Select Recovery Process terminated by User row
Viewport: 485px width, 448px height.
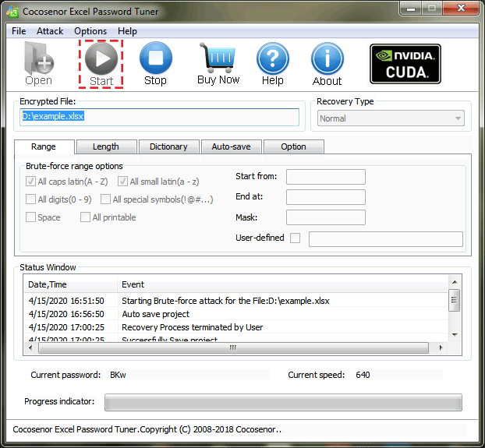235,327
